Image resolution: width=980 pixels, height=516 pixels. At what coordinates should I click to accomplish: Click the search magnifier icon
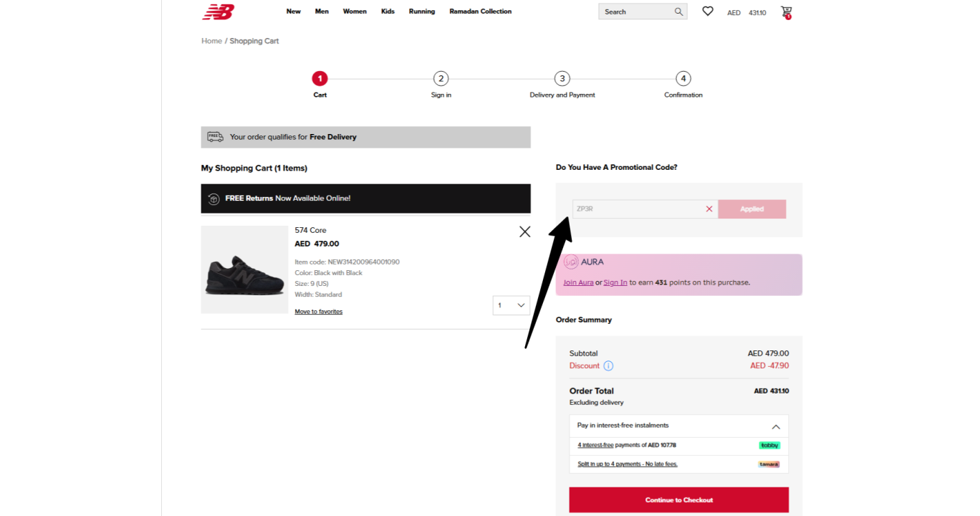(678, 11)
